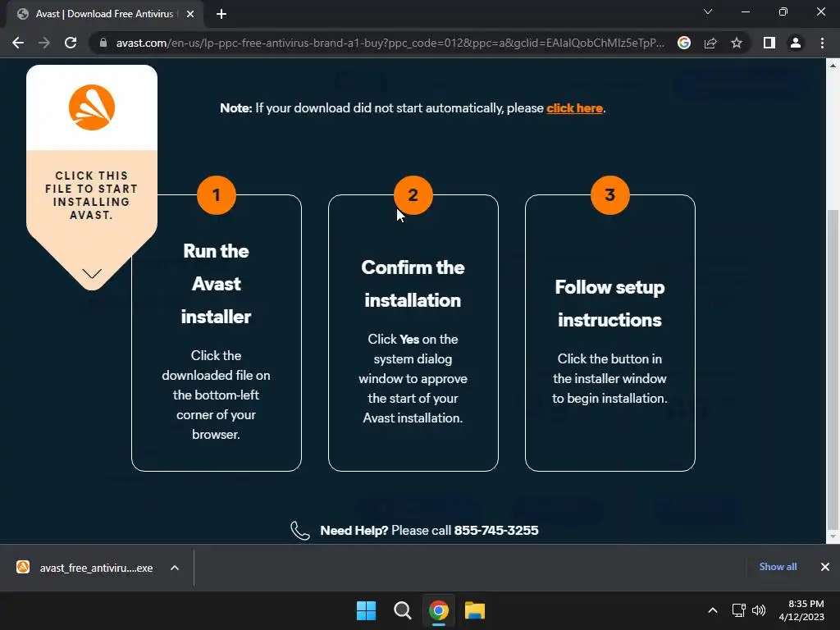Click the Google icon in address bar

tap(684, 43)
